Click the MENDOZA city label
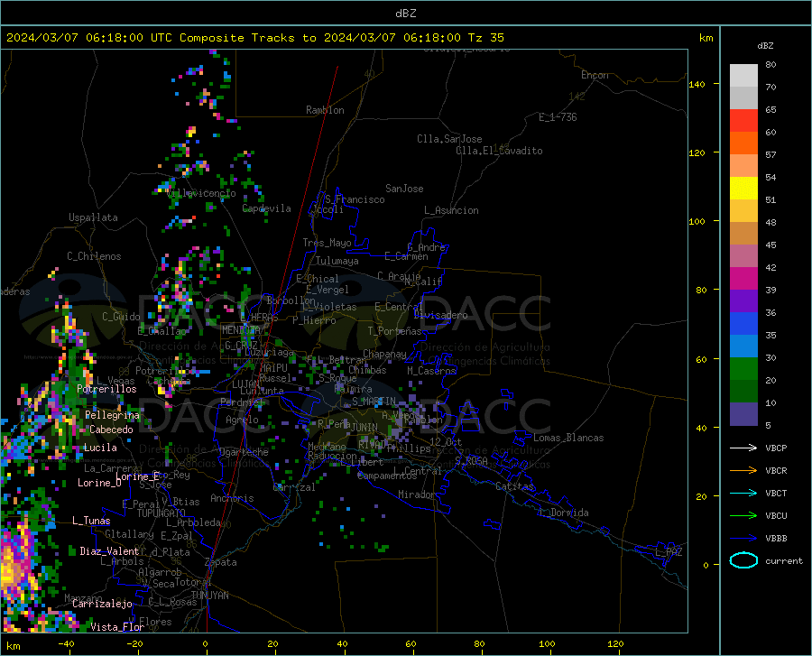 click(240, 330)
